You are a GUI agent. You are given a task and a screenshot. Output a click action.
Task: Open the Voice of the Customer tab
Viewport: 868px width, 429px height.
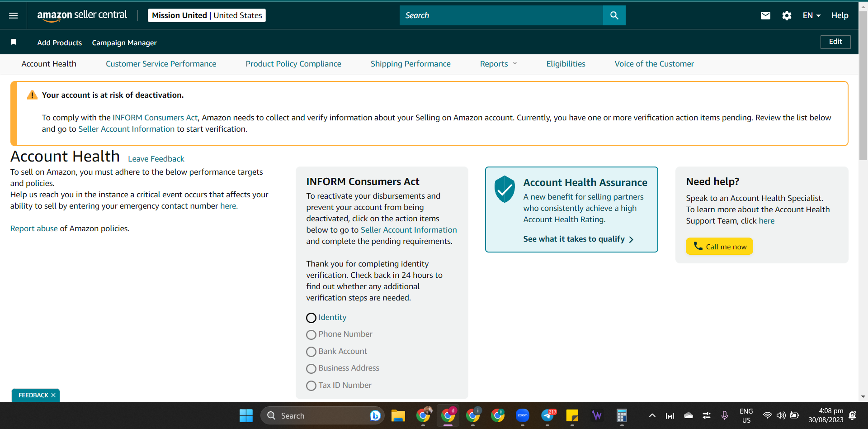[654, 64]
